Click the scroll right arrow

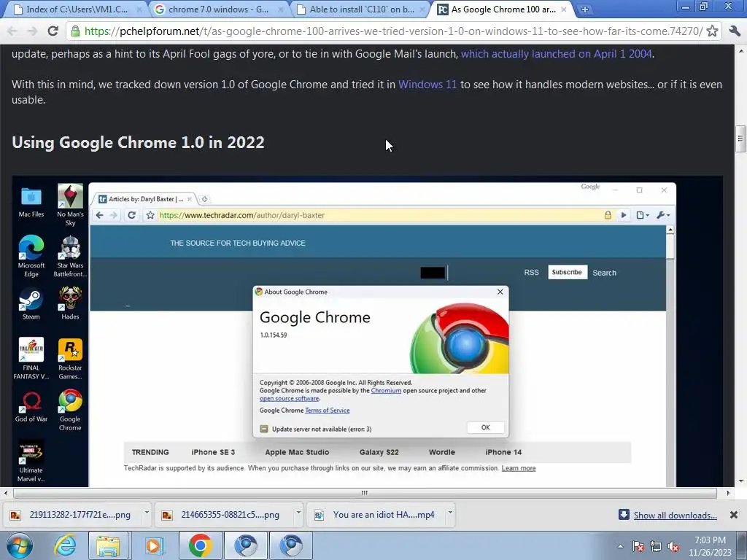coord(728,493)
